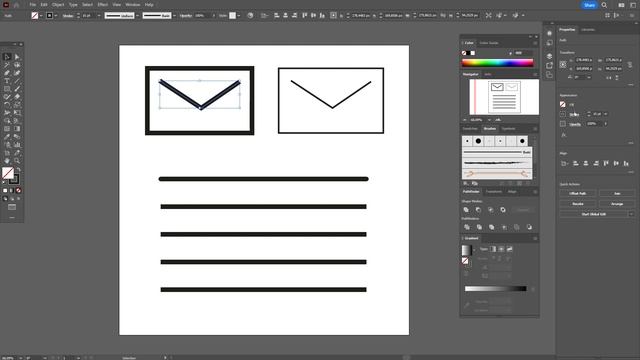Open the brush definition dropdown
The width and height of the screenshot is (640, 360).
174,16
